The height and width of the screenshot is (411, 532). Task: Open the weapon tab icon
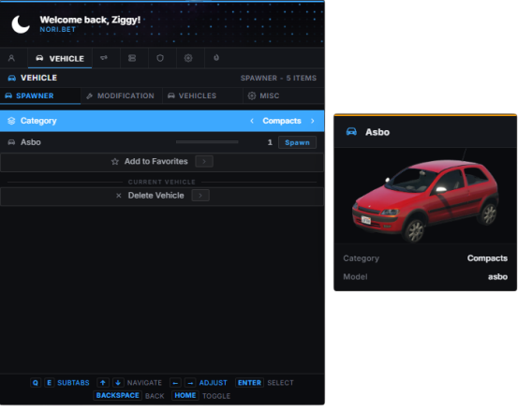pos(104,58)
